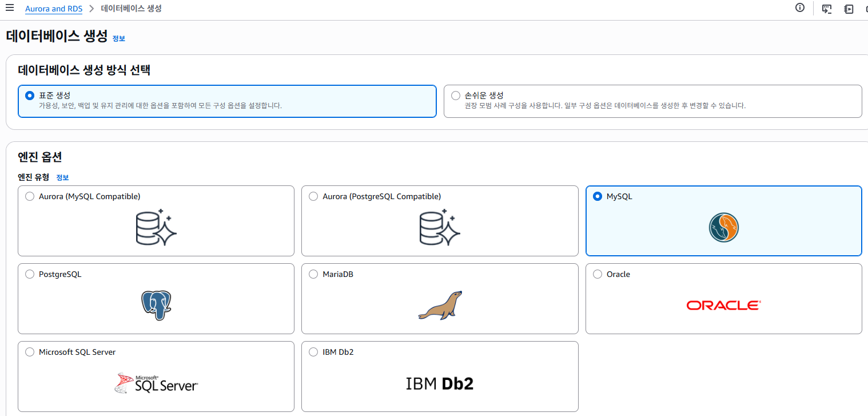Click the 데이터베이스 생성 방식 선택 heading

(84, 70)
